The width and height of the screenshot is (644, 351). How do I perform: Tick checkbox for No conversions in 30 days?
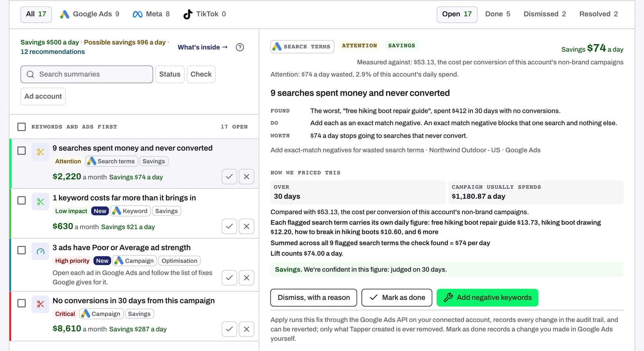coord(22,303)
